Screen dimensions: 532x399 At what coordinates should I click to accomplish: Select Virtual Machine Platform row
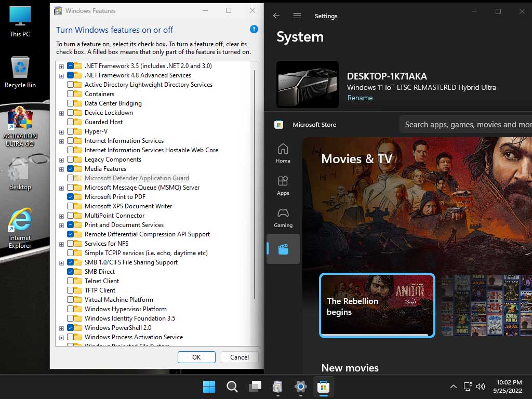[x=119, y=300]
